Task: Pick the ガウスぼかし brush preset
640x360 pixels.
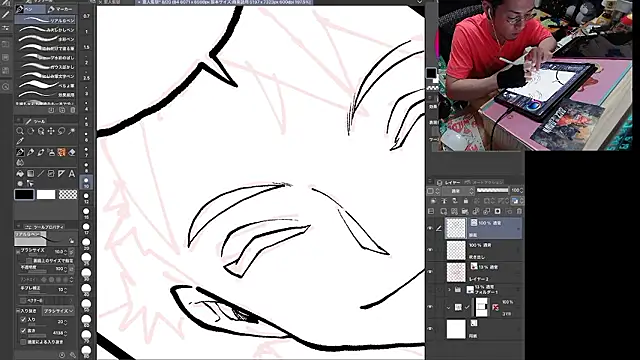Action: [45, 67]
